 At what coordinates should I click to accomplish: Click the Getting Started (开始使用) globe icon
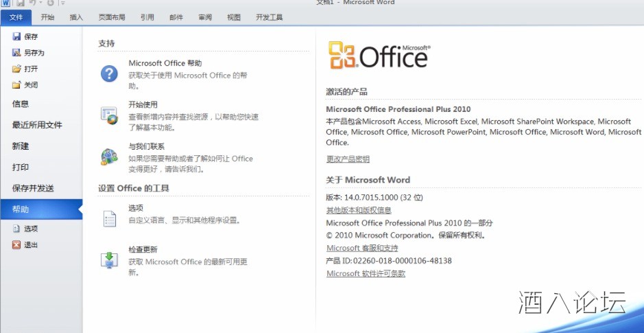(x=109, y=115)
